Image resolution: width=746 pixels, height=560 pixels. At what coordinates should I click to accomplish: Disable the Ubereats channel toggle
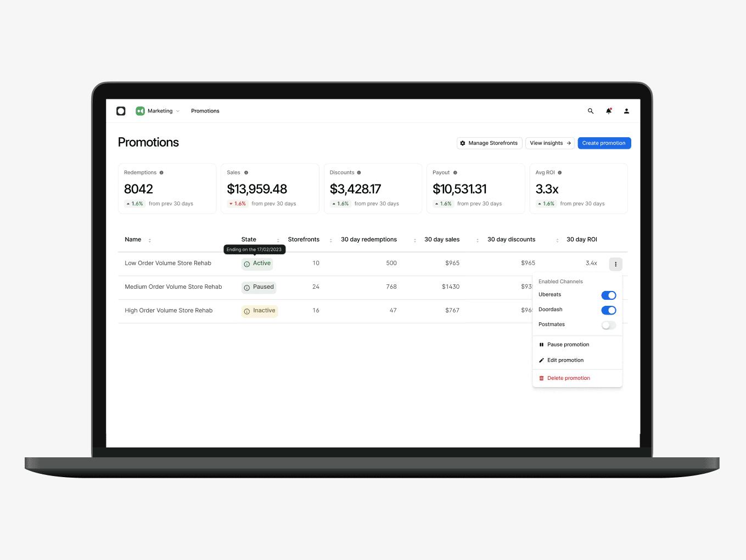(x=609, y=295)
